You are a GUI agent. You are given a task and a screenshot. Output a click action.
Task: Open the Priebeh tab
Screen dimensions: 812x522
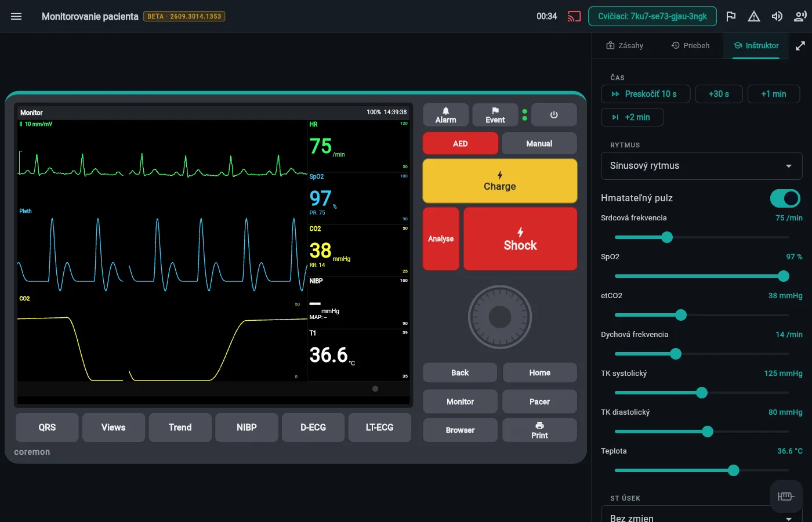tap(690, 46)
